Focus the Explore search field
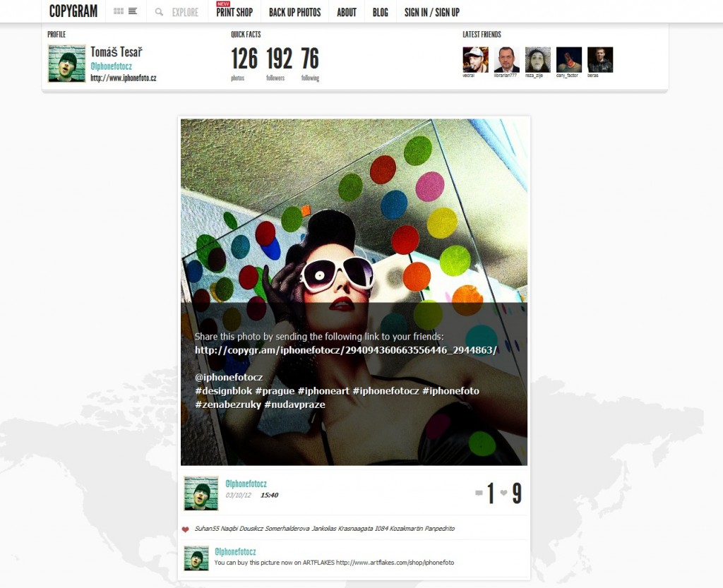The image size is (723, 588). pos(186,13)
